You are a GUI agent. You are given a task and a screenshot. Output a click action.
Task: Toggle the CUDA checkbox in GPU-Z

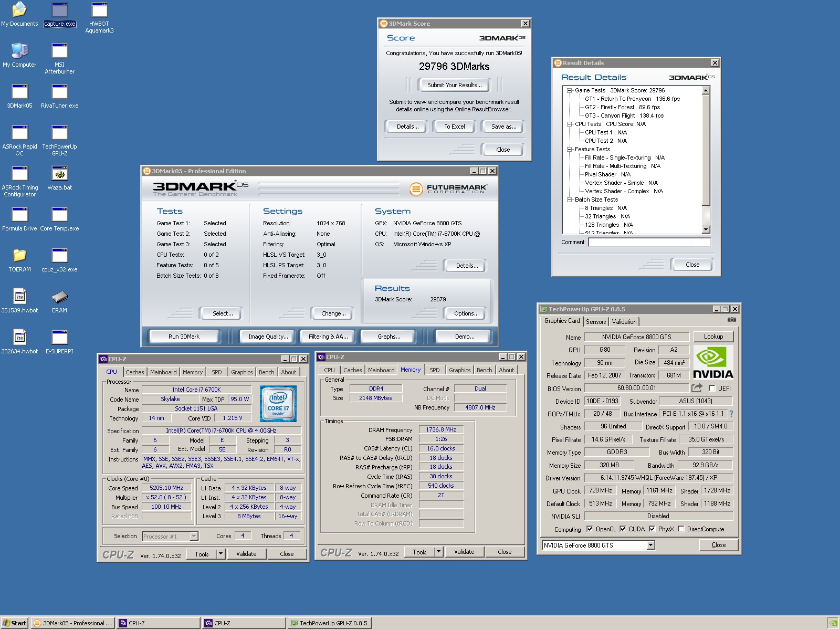(x=623, y=529)
